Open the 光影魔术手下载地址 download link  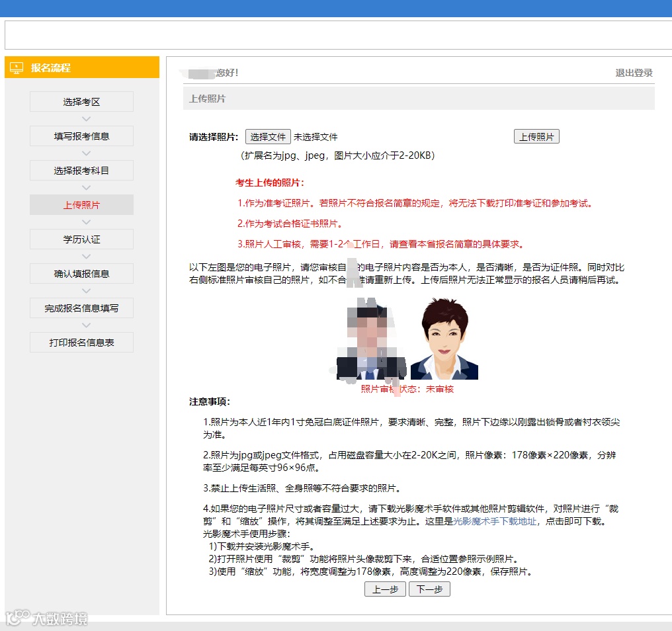pos(495,521)
